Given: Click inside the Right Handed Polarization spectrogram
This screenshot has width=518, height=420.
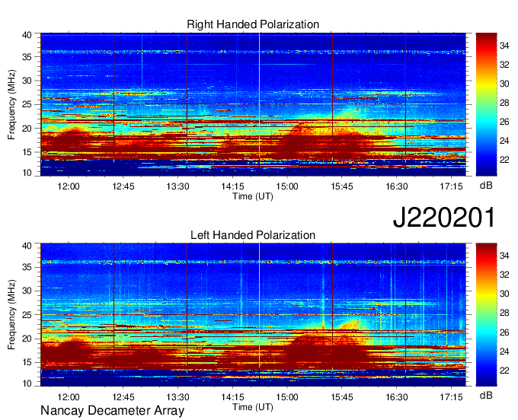Looking at the screenshot, I should point(254,104).
